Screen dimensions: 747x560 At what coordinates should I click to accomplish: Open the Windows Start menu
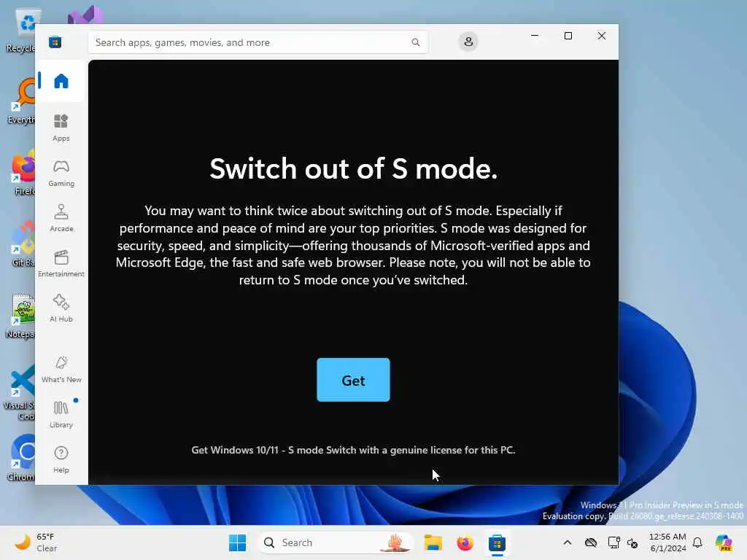pos(237,542)
